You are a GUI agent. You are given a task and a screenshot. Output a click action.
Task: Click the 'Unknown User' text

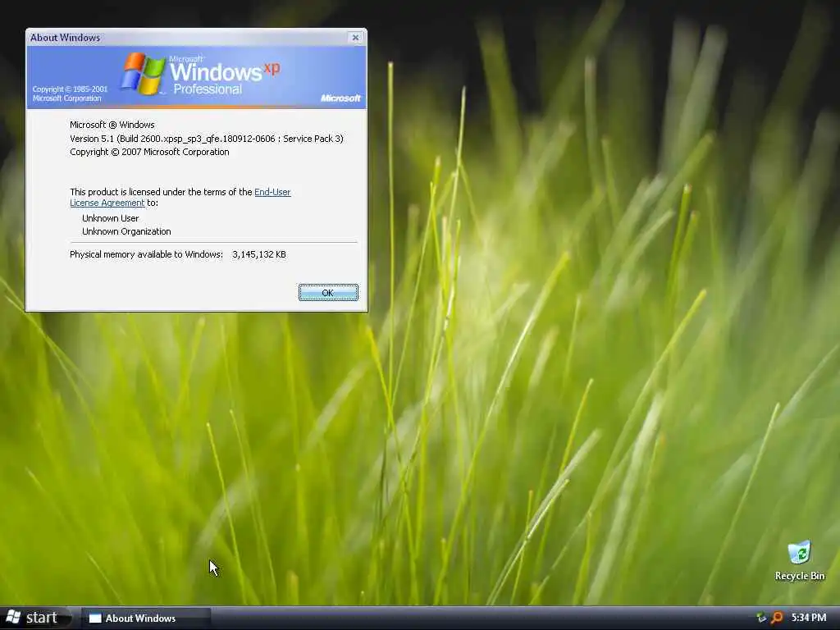pyautogui.click(x=111, y=218)
